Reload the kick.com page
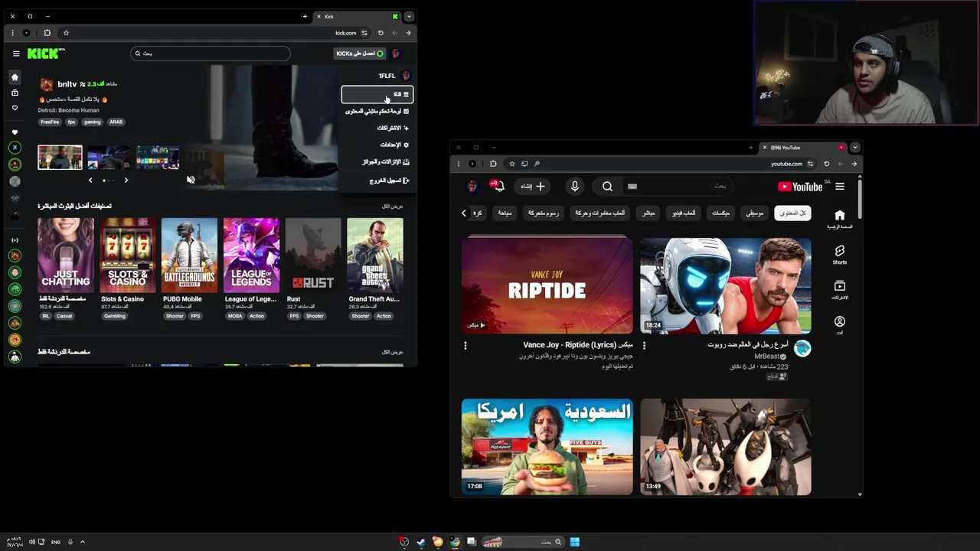 [x=381, y=33]
